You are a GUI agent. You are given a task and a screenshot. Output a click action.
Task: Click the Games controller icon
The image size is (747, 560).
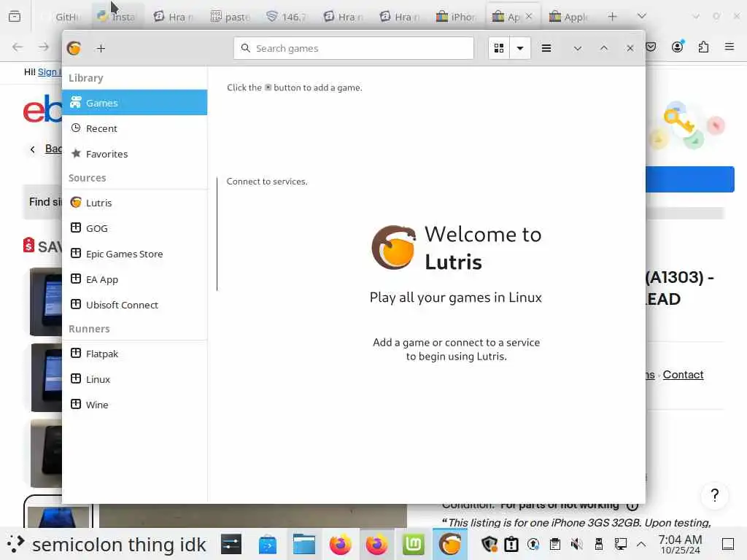pos(76,102)
